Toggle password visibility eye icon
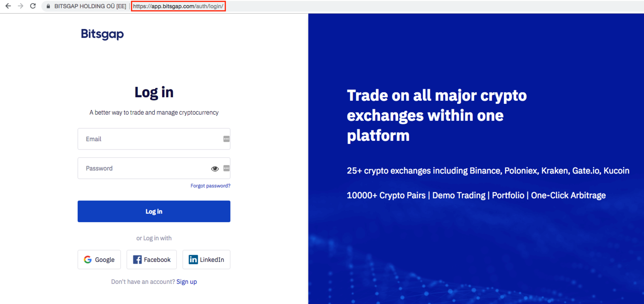Viewport: 644px width, 304px height. [215, 169]
